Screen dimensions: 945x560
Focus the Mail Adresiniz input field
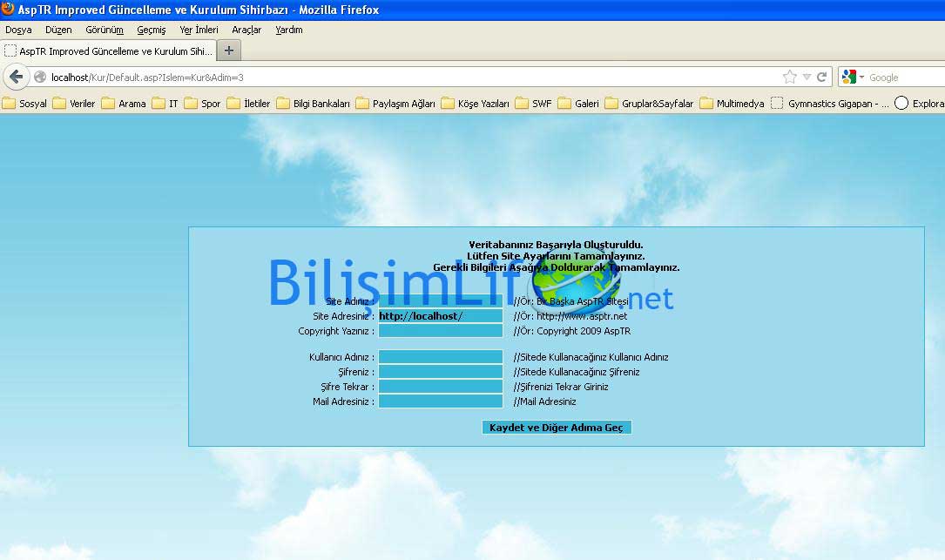pos(441,401)
